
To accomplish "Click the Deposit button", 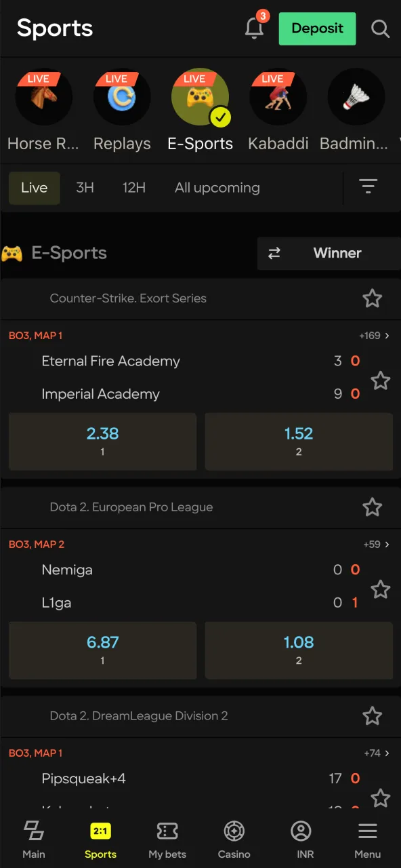I will tap(317, 28).
